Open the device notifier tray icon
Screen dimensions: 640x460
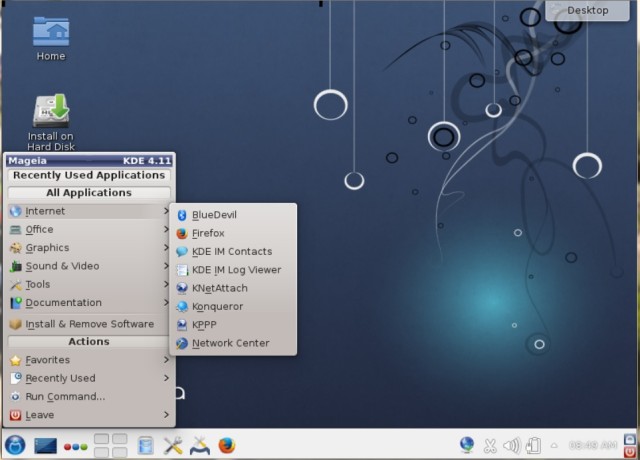(x=533, y=446)
